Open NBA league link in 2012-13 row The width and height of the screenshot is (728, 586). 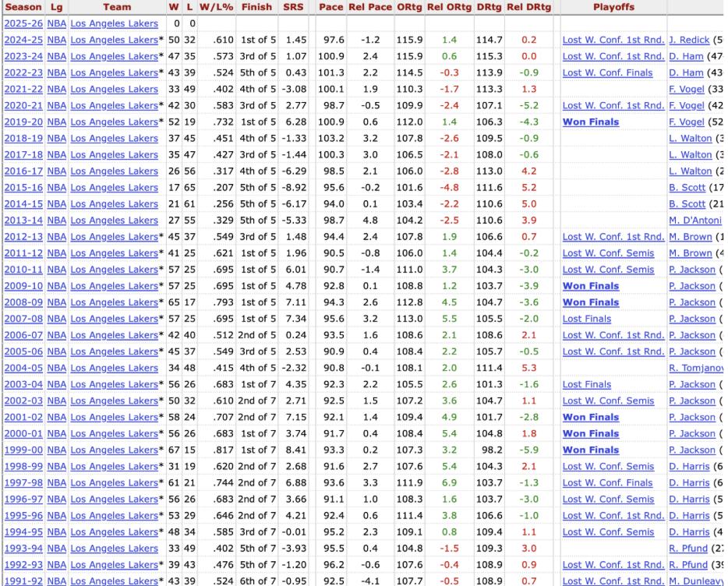pos(56,237)
